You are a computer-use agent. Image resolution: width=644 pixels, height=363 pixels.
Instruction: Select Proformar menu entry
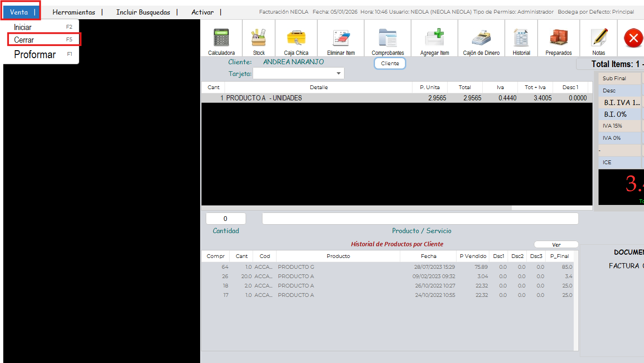click(35, 54)
